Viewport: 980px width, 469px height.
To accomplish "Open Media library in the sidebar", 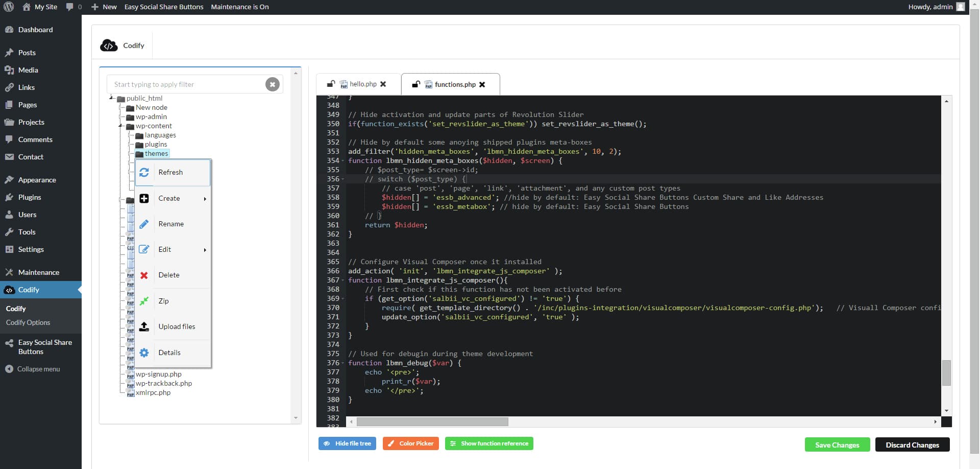I will (x=41, y=70).
